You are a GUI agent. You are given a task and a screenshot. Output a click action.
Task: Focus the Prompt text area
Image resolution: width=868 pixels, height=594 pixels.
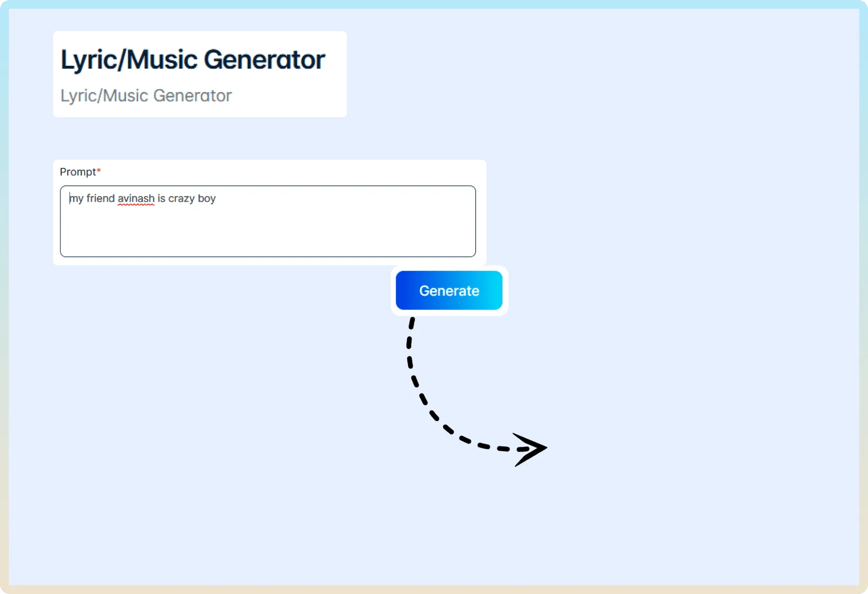tap(268, 221)
